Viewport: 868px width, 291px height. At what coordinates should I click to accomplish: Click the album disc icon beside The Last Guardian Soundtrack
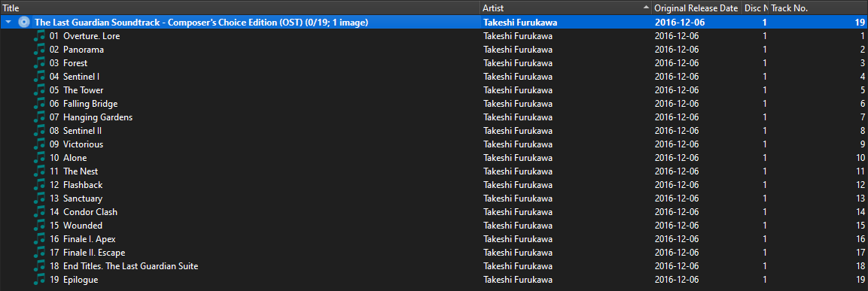pos(24,22)
